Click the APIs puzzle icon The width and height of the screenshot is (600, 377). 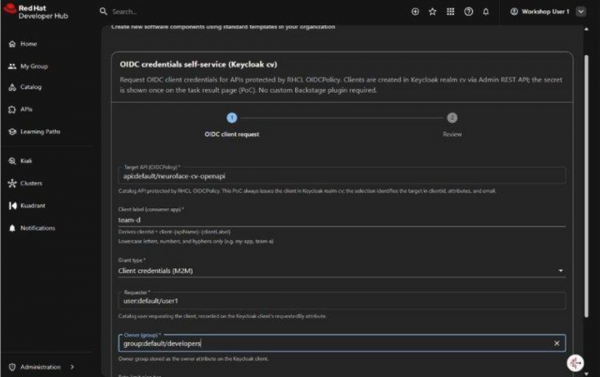click(x=12, y=109)
